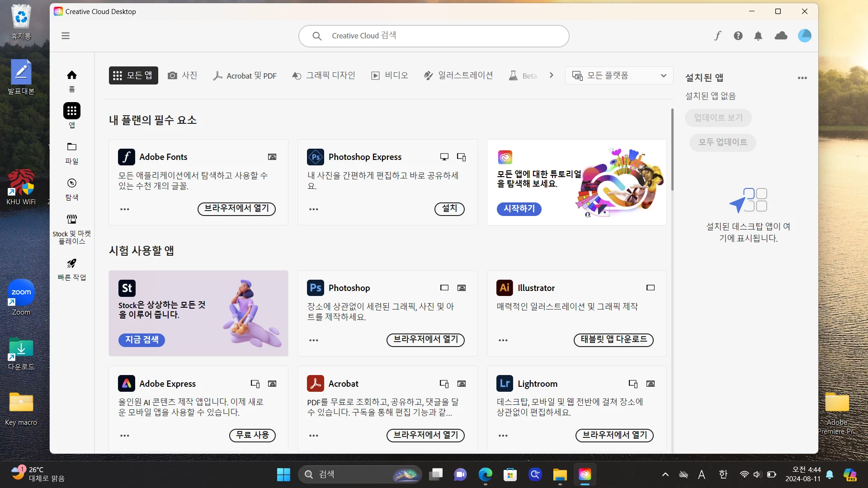This screenshot has width=868, height=488.
Task: Install Photoshop Express
Action: click(449, 208)
